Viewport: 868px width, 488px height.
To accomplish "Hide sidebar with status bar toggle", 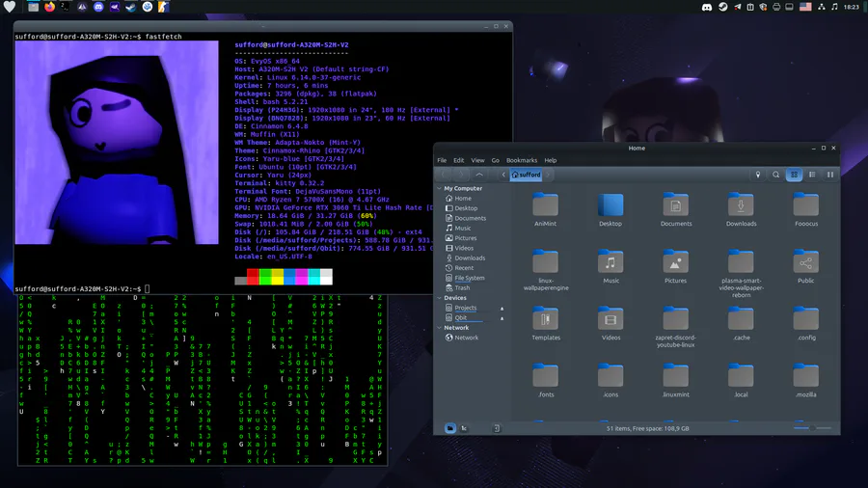I will click(x=497, y=428).
